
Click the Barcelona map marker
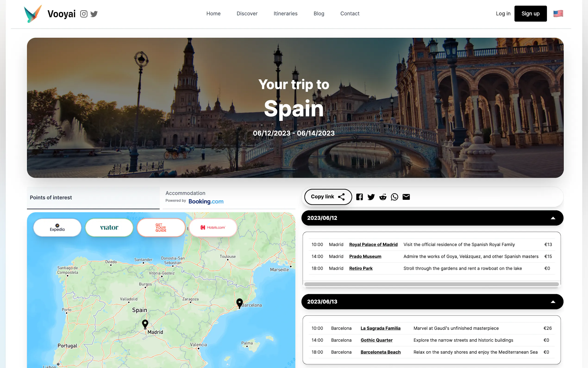coord(239,303)
